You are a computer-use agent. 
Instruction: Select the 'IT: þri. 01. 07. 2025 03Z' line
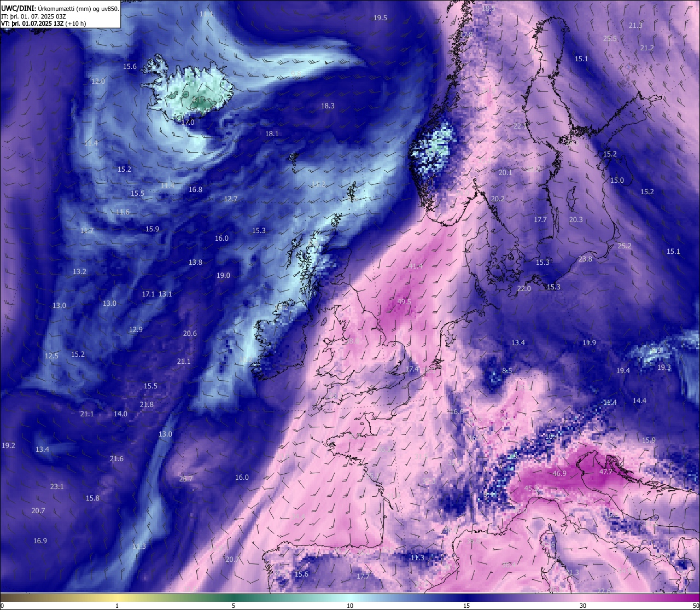34,16
